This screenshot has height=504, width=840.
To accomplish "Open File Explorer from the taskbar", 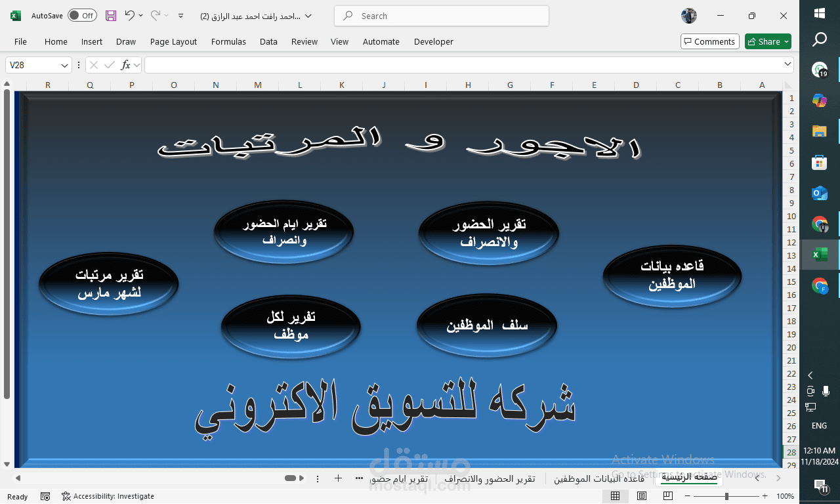I will click(820, 131).
